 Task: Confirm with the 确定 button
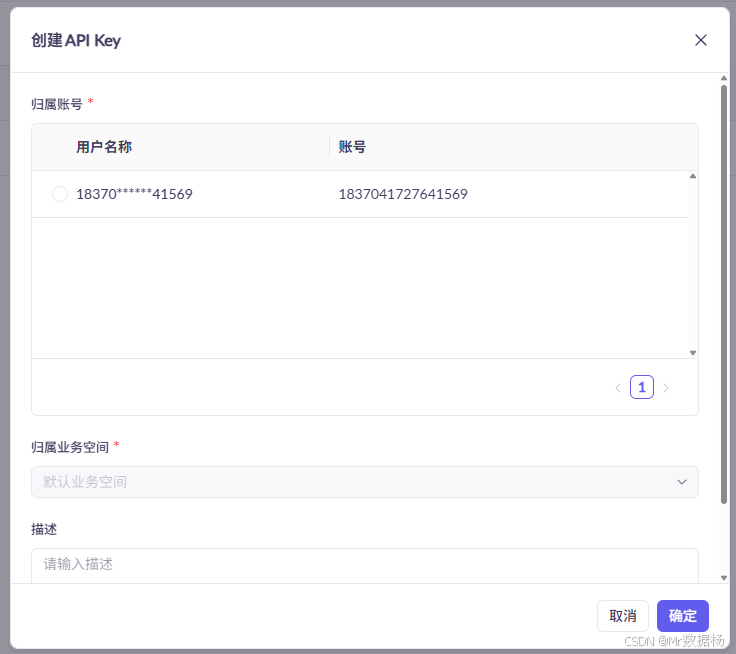[682, 616]
